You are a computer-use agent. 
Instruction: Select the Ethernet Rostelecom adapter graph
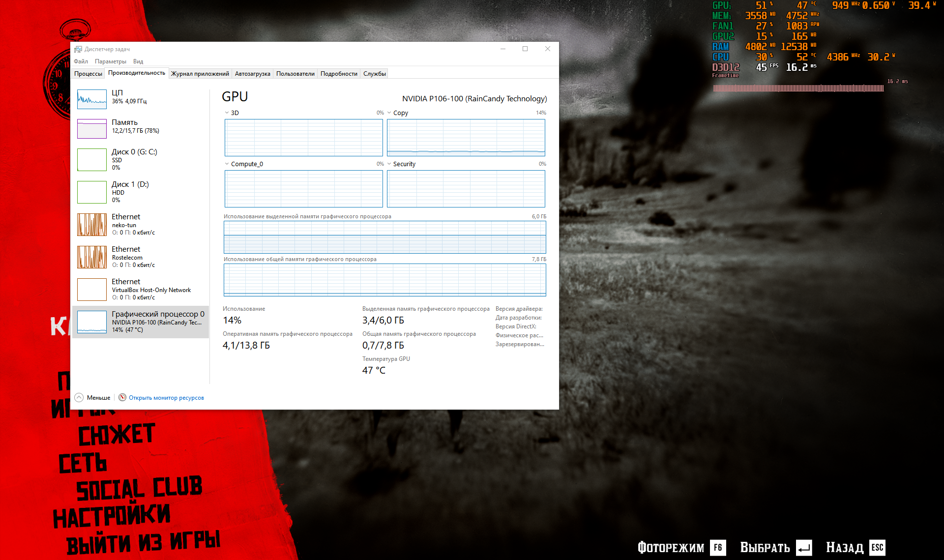(92, 257)
